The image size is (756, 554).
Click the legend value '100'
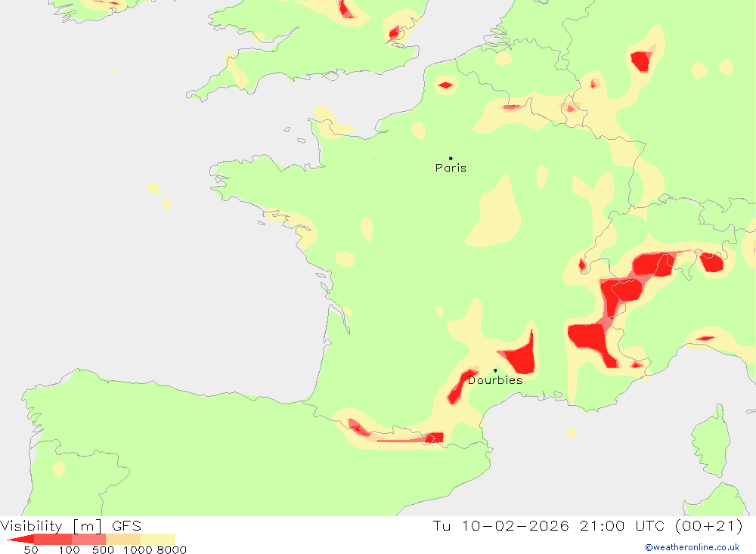(69, 550)
